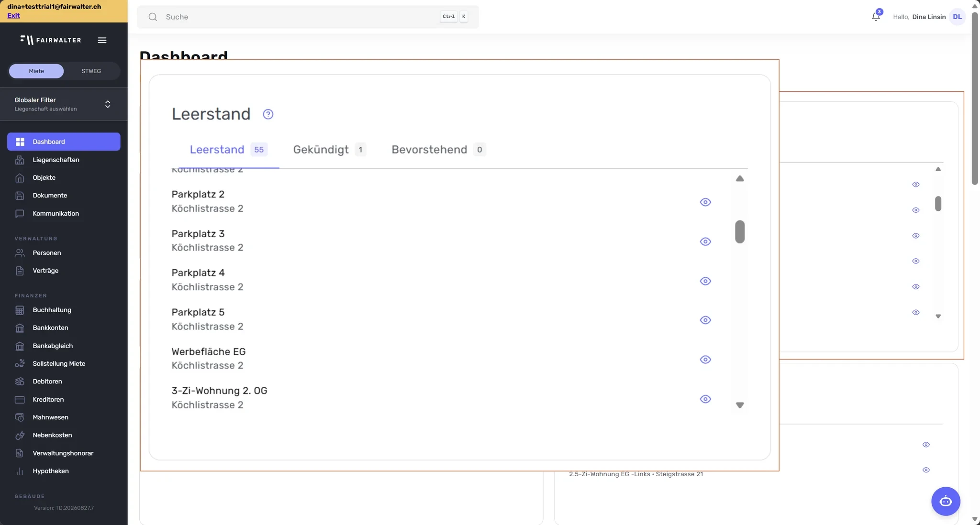This screenshot has width=980, height=525.
Task: Select the Leerstand 55 tab
Action: pos(228,150)
